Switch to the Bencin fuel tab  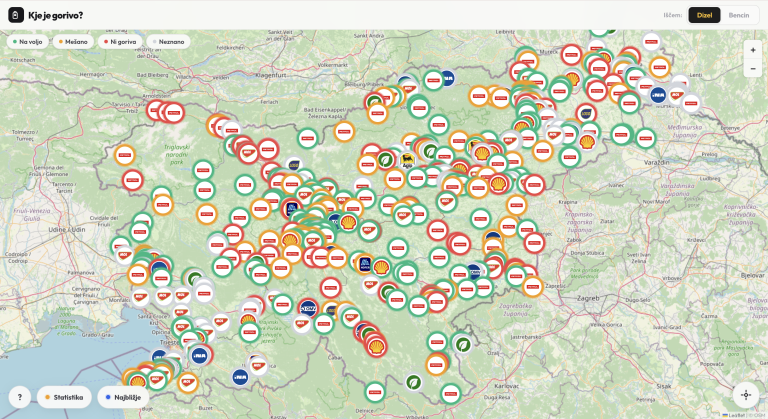(x=739, y=15)
